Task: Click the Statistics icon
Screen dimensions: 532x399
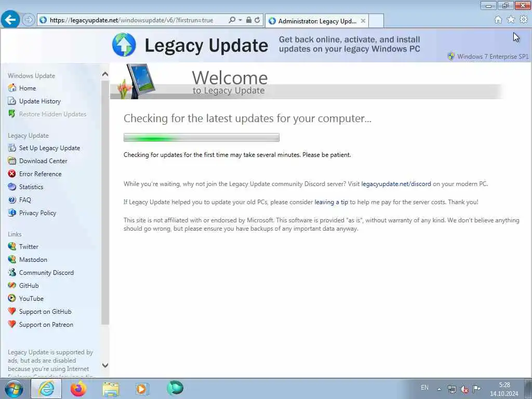Action: tap(12, 187)
